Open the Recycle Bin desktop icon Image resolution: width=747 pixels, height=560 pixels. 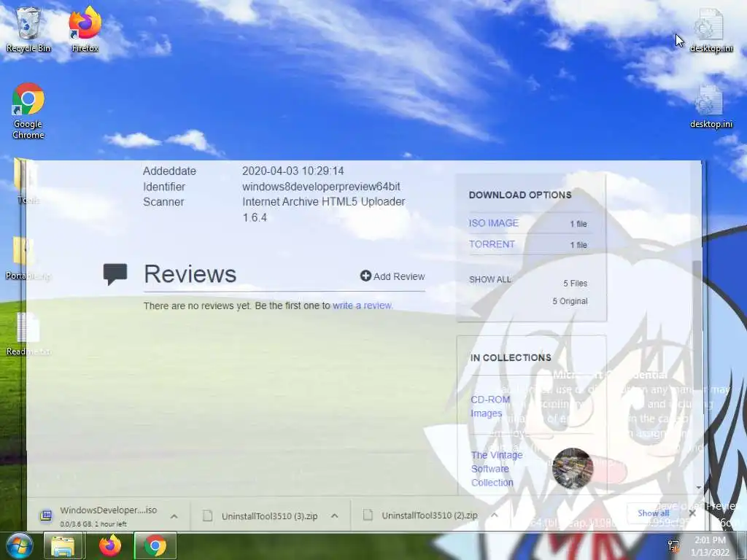tap(28, 28)
